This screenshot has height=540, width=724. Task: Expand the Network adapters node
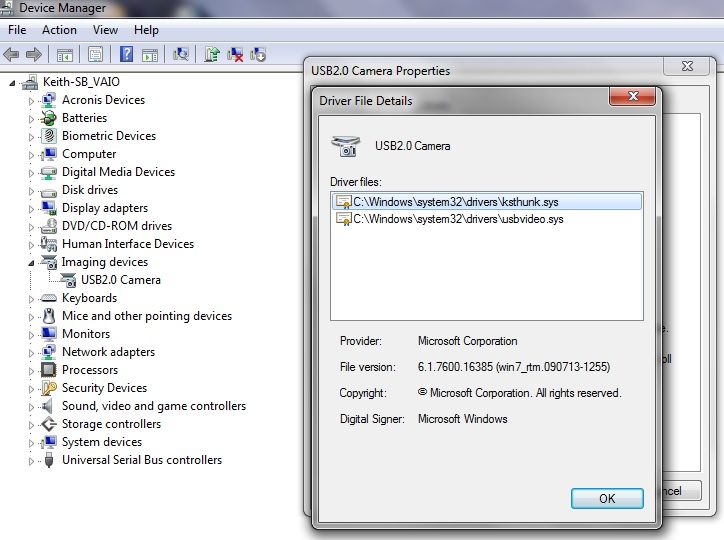pyautogui.click(x=31, y=352)
